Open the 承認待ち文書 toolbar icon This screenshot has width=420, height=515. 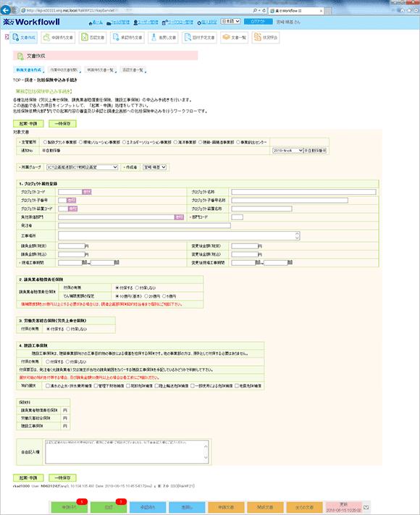point(127,38)
